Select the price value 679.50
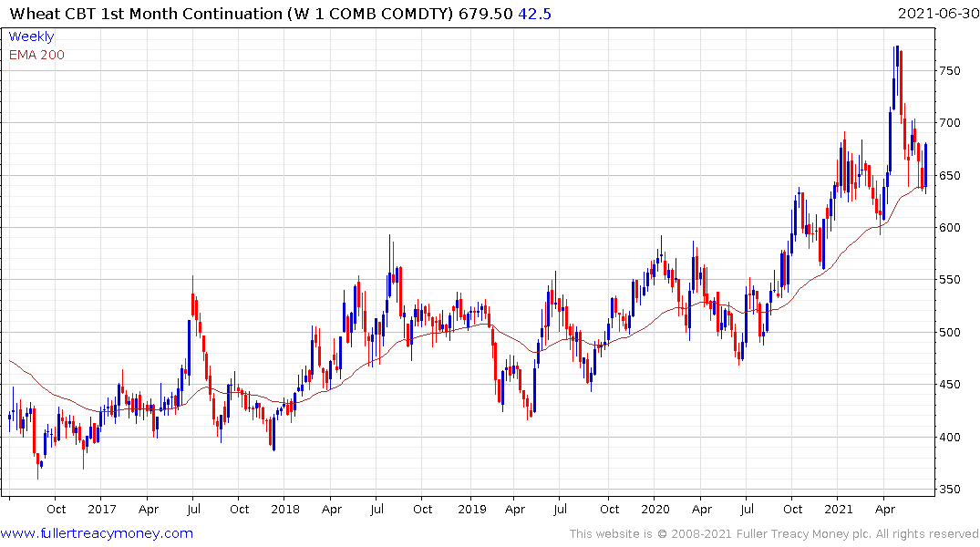This screenshot has width=980, height=547. (x=485, y=14)
